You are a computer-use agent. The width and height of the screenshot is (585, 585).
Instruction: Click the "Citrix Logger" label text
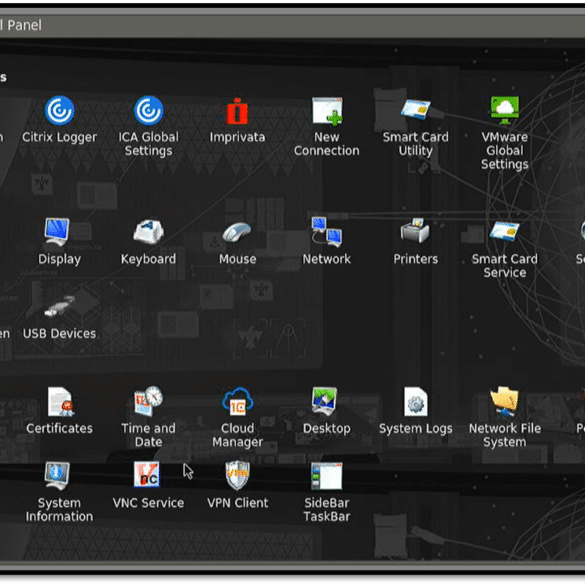pos(59,137)
